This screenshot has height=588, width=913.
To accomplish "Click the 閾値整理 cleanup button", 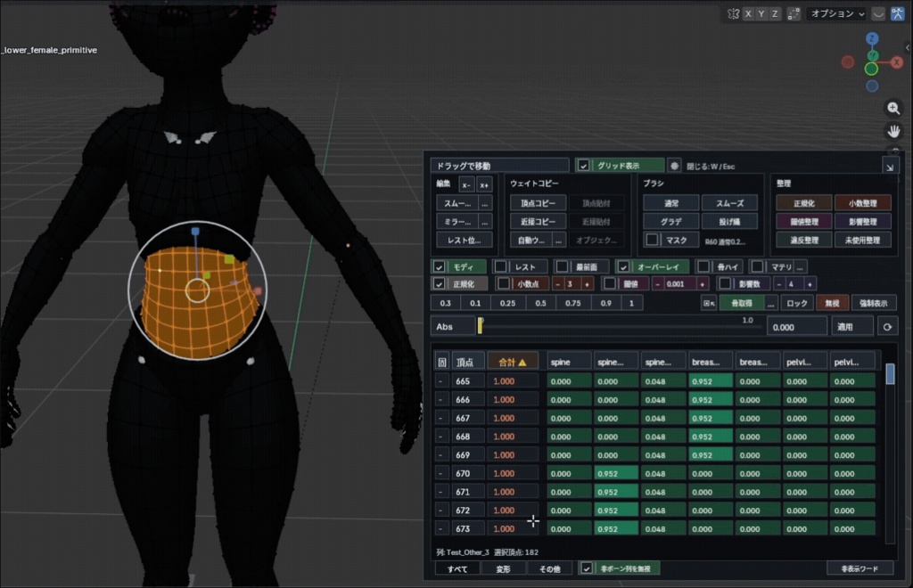I will coord(804,222).
